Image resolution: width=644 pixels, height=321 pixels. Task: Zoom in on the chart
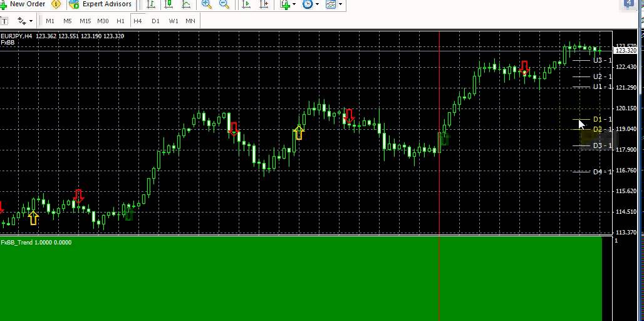tap(207, 4)
